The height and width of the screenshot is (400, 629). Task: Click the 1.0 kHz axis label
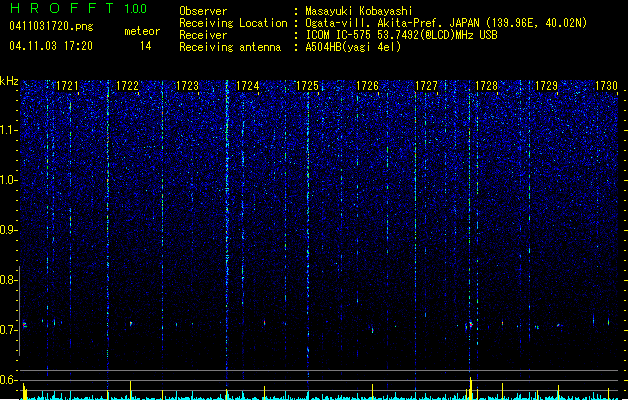coord(9,180)
